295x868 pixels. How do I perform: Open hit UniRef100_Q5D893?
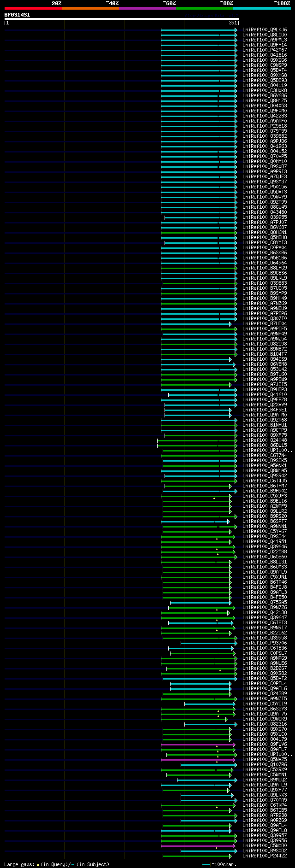click(x=265, y=80)
